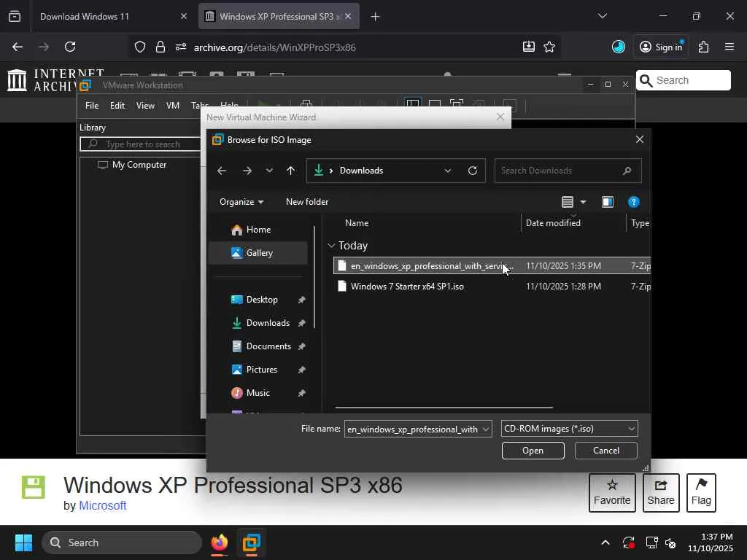The width and height of the screenshot is (747, 560).
Task: Open Firefox tracking protection shield
Action: (x=139, y=47)
